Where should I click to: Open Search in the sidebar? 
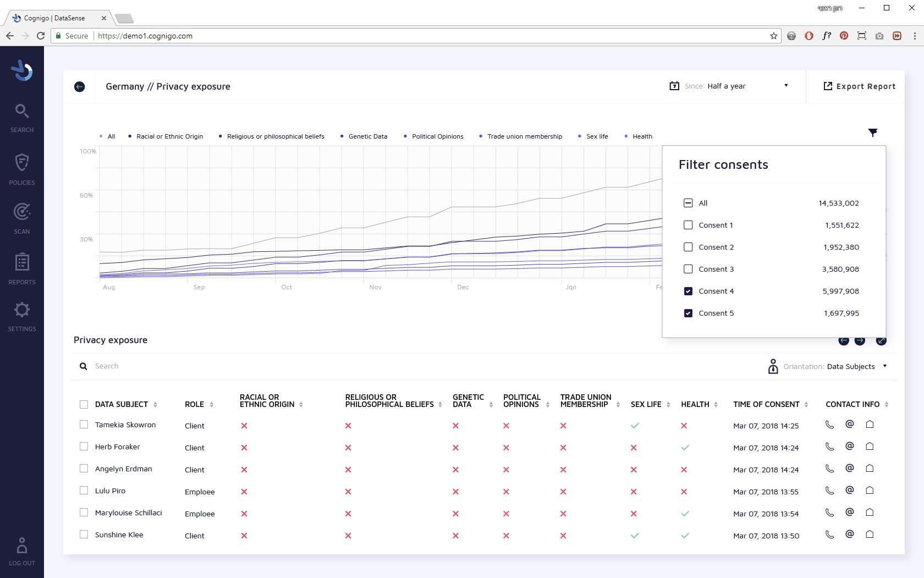[22, 117]
